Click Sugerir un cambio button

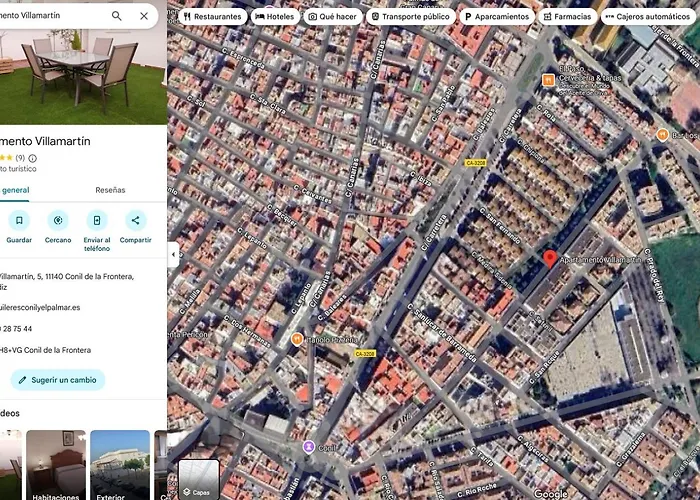tap(58, 380)
